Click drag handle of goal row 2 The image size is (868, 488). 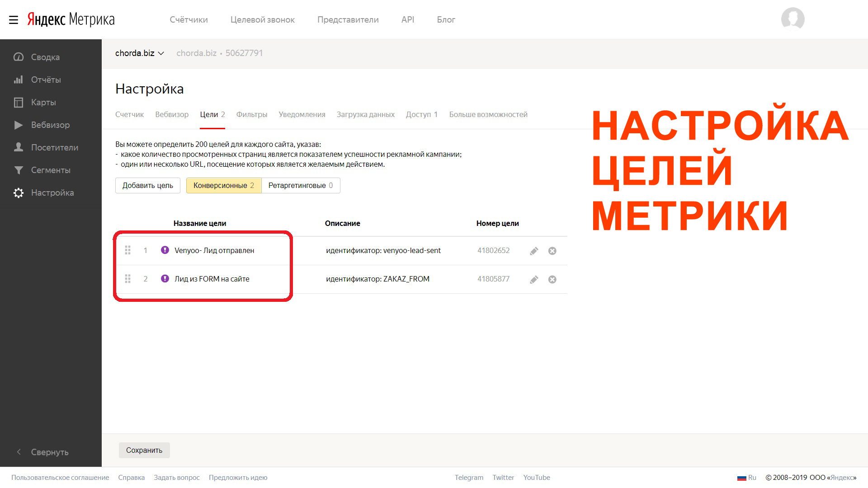pos(128,279)
